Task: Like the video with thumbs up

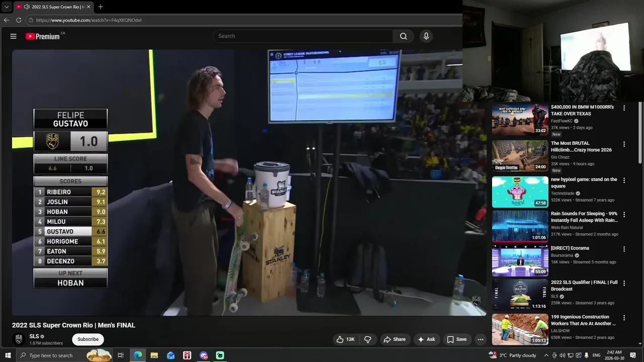Action: point(345,339)
